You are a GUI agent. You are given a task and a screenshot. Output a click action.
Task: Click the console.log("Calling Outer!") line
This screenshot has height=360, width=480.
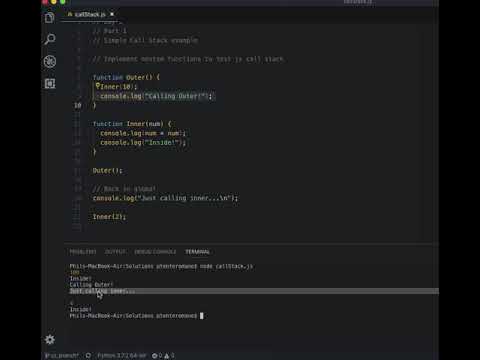pos(156,96)
